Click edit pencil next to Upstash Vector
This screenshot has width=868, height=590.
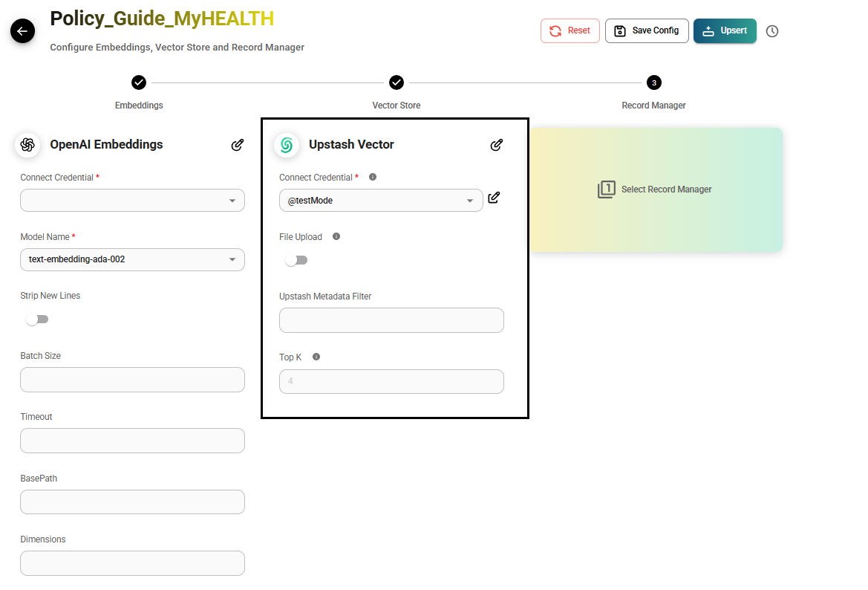[497, 145]
